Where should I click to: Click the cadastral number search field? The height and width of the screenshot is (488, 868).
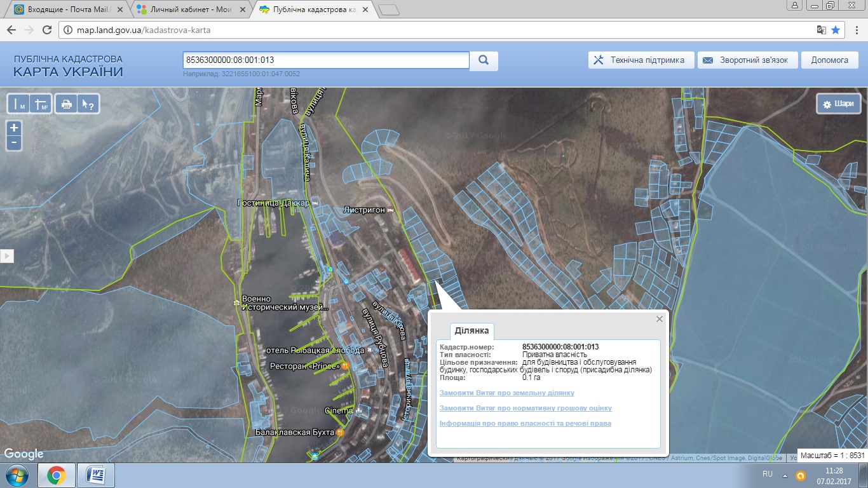(325, 60)
